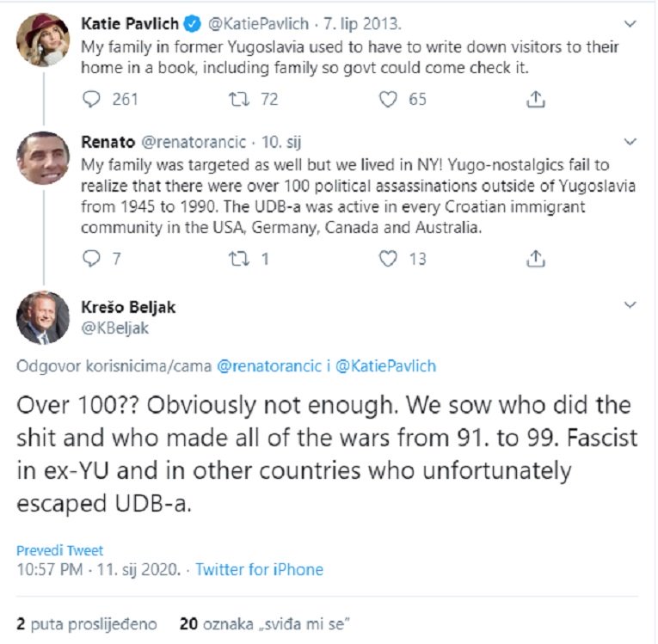Retweet Katie Pavlich's tweet
This screenshot has width=658, height=644.
(x=239, y=100)
